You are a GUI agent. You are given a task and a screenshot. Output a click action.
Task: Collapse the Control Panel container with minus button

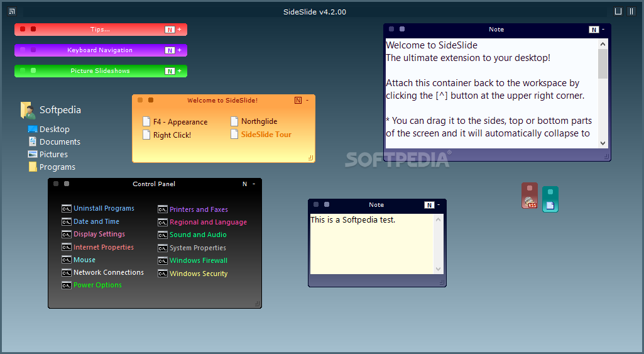point(254,184)
